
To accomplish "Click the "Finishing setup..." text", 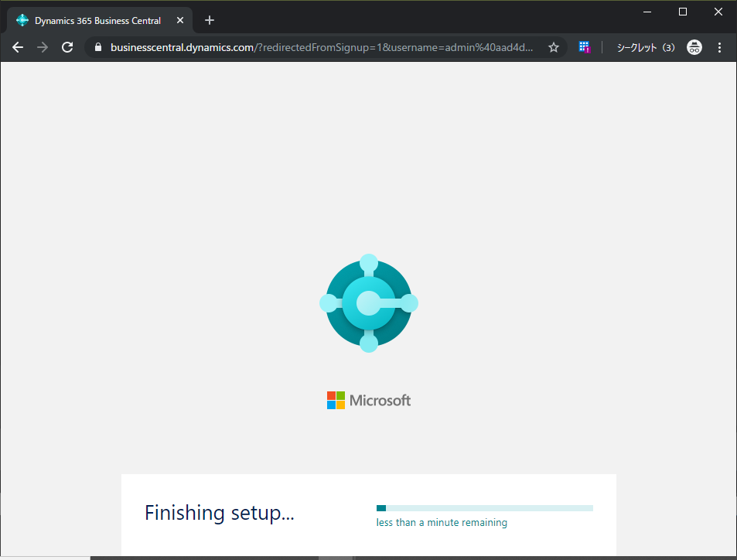I will point(220,513).
